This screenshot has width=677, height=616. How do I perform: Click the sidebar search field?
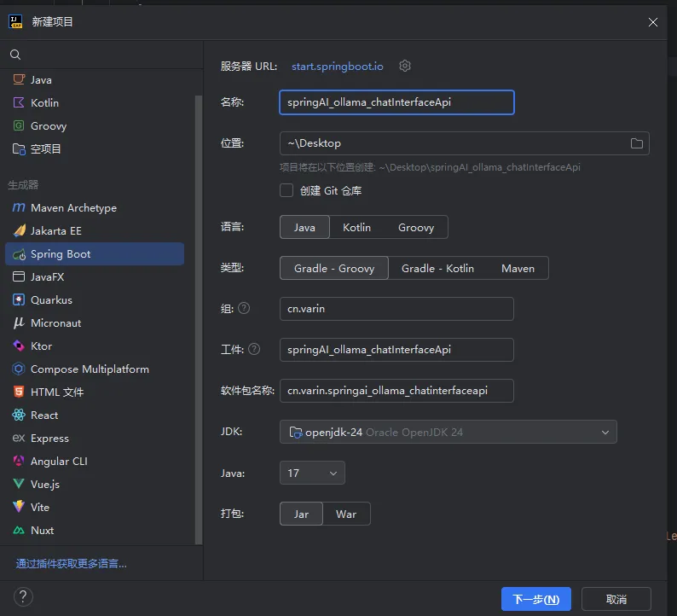click(x=101, y=55)
